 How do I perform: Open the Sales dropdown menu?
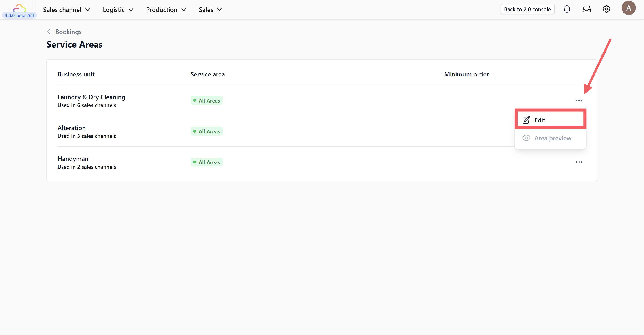[210, 10]
